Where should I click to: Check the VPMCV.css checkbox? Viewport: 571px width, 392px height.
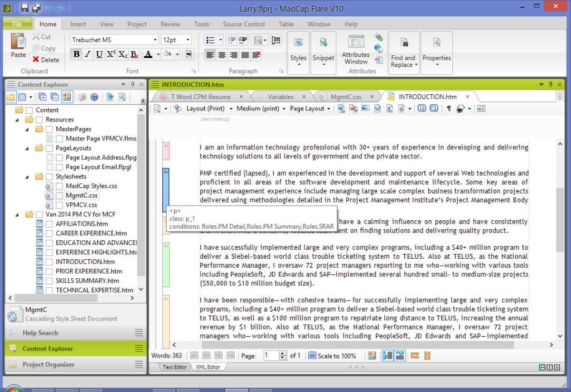[59, 205]
